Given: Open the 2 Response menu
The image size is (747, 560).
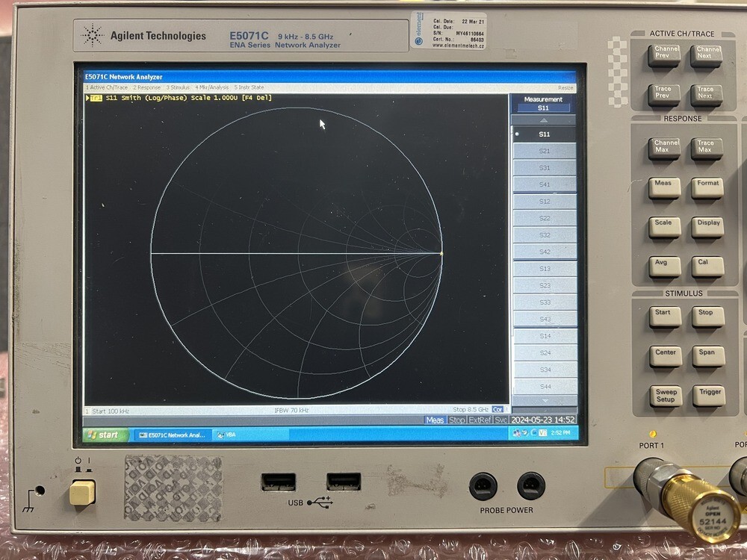Looking at the screenshot, I should [x=146, y=87].
